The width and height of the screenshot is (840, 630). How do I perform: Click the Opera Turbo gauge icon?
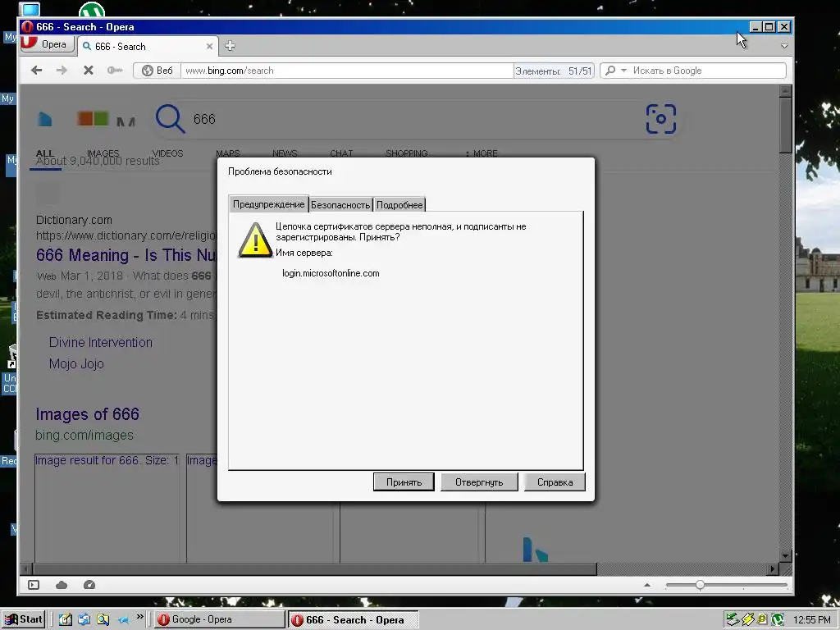(89, 585)
